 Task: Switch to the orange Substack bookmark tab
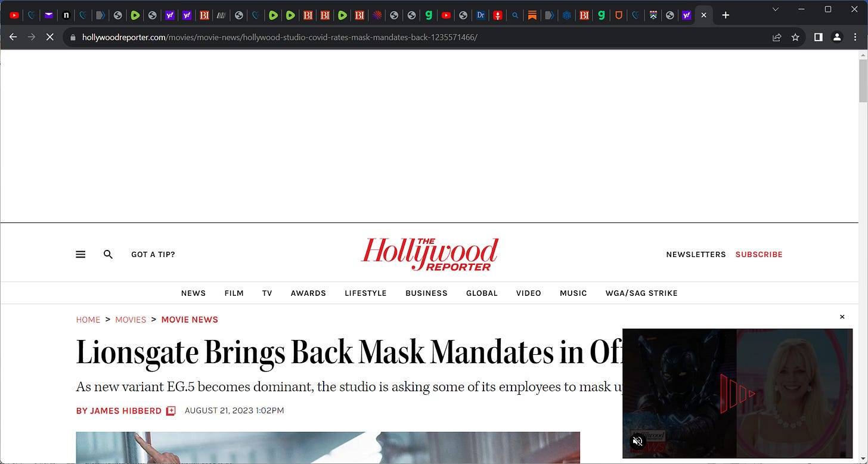pyautogui.click(x=532, y=16)
